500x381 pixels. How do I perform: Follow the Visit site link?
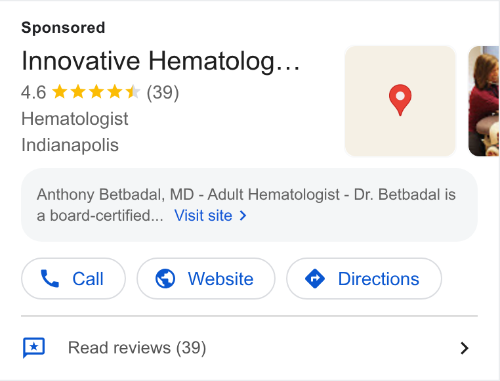203,216
